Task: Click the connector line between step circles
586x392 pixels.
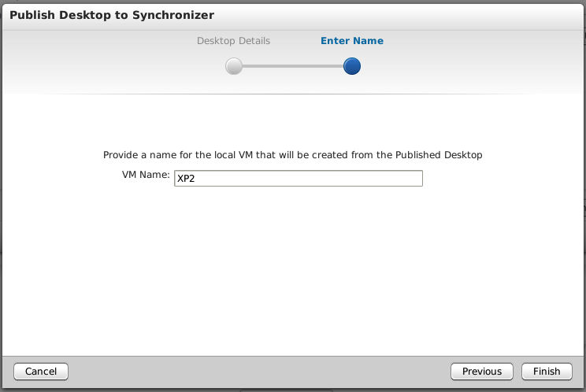Action: coord(292,66)
